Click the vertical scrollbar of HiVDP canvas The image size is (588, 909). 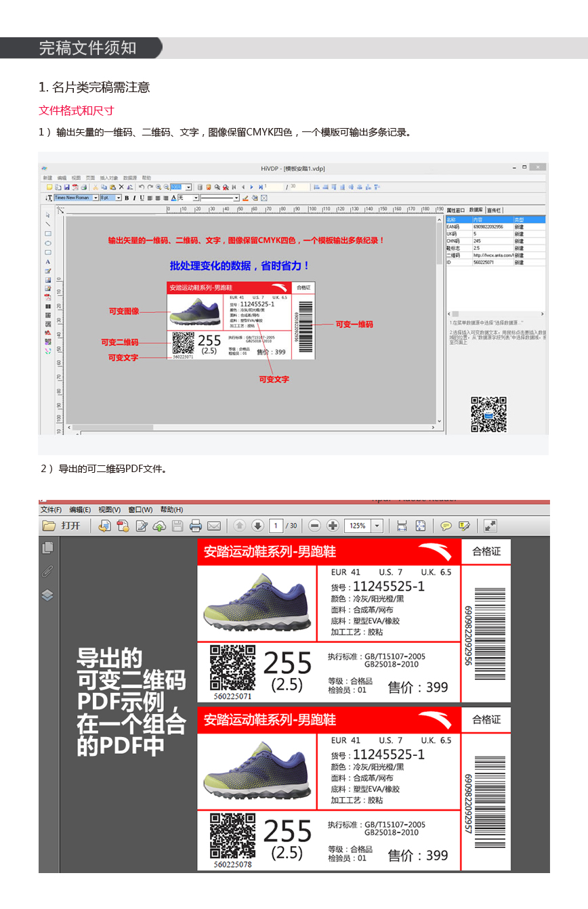coord(440,320)
